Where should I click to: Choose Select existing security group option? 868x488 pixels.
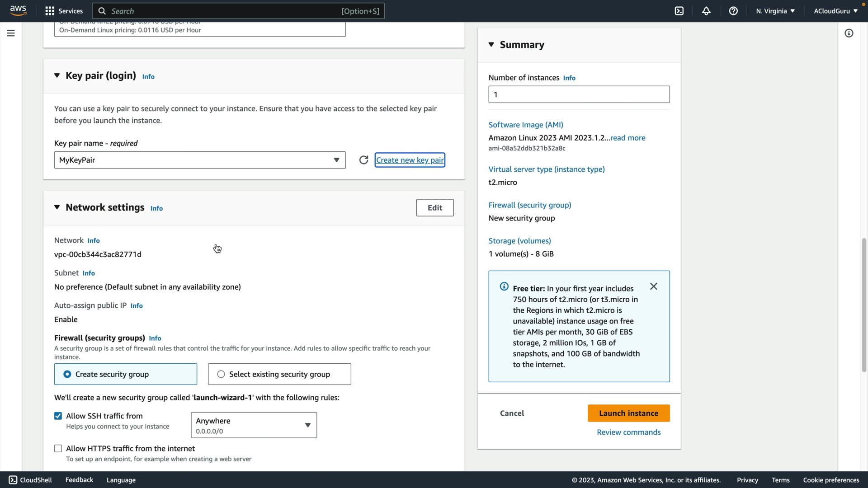click(221, 374)
